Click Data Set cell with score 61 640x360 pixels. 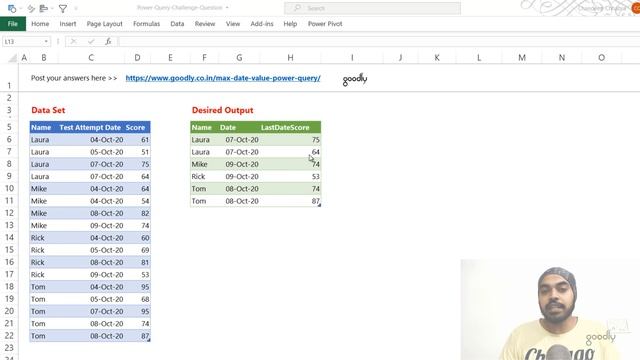(x=137, y=140)
